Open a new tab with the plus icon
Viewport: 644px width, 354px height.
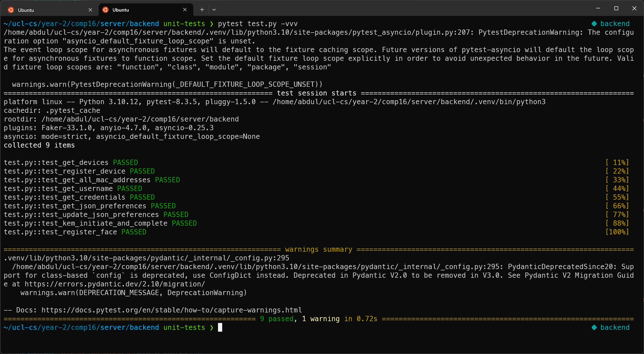coord(202,10)
